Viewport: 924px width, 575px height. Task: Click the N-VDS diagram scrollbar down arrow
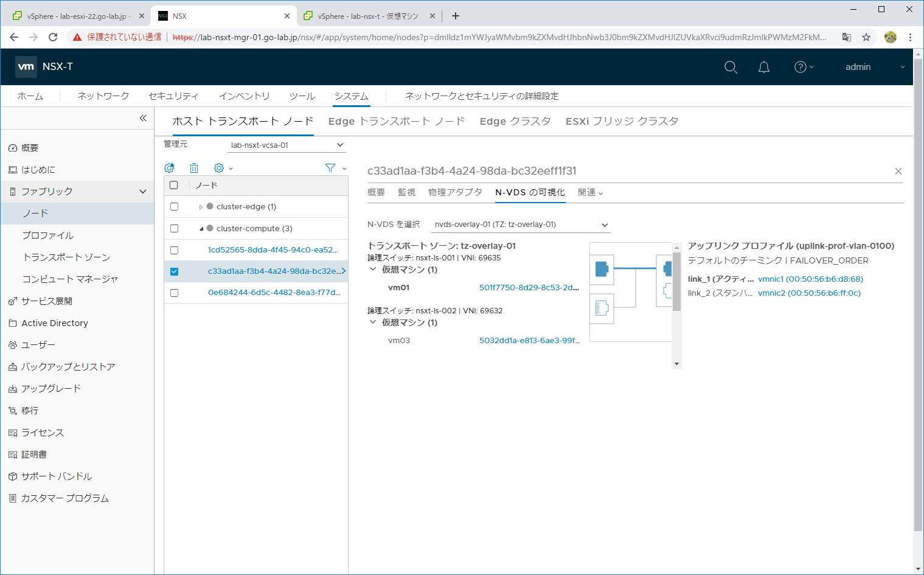pos(676,364)
